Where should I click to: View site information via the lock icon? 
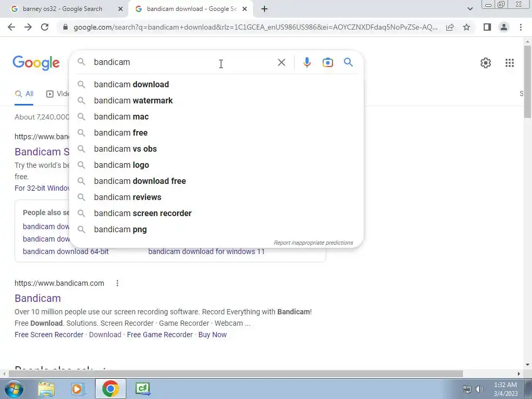(x=65, y=27)
